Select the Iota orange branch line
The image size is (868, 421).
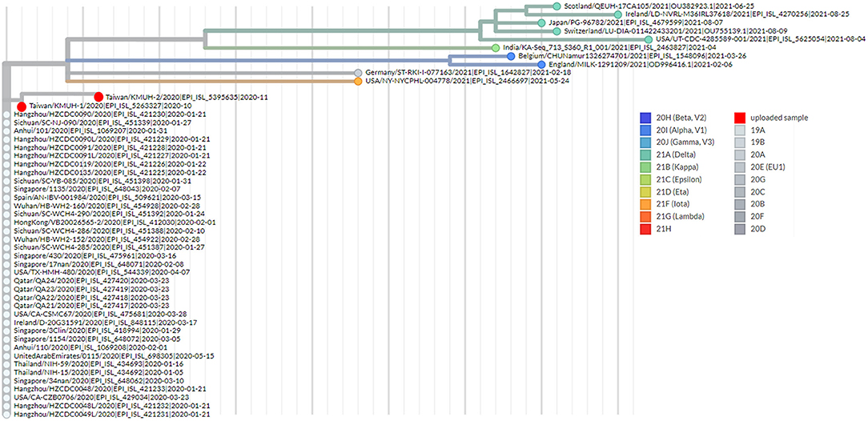pyautogui.click(x=211, y=82)
